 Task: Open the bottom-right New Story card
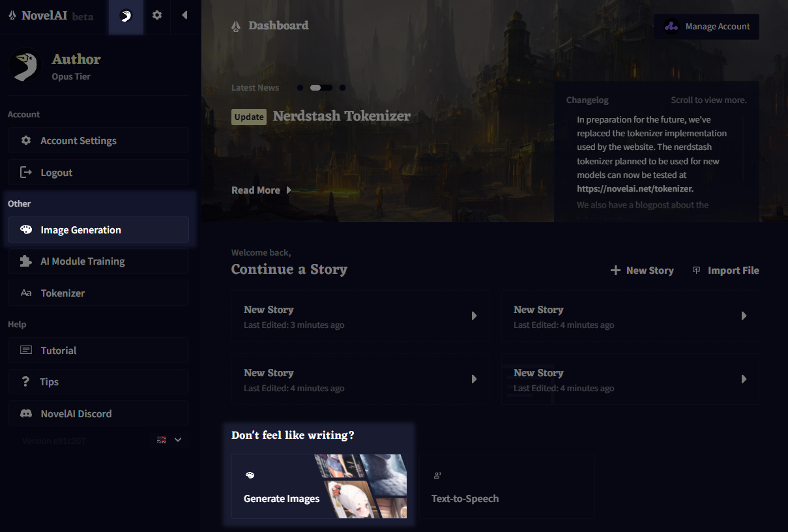point(630,379)
